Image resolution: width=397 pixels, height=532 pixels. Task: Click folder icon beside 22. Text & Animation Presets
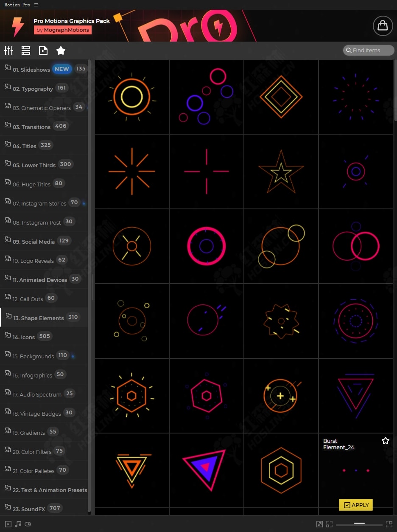tap(8, 488)
